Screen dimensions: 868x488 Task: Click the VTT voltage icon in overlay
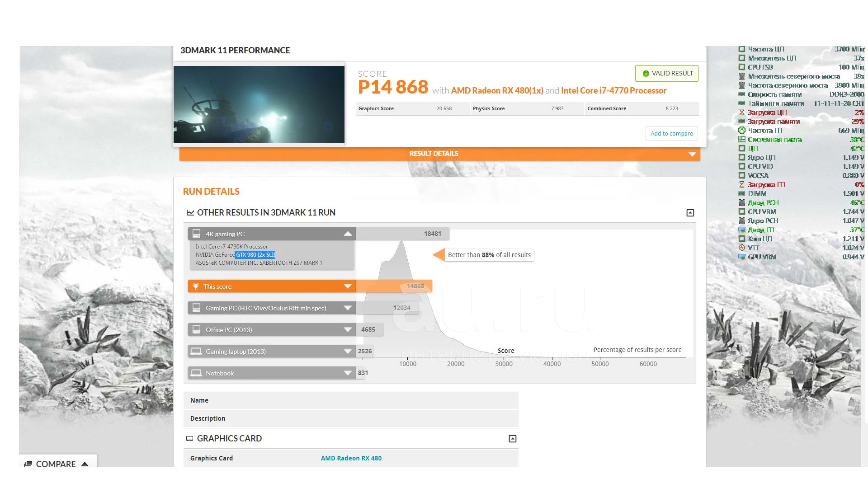tap(741, 248)
